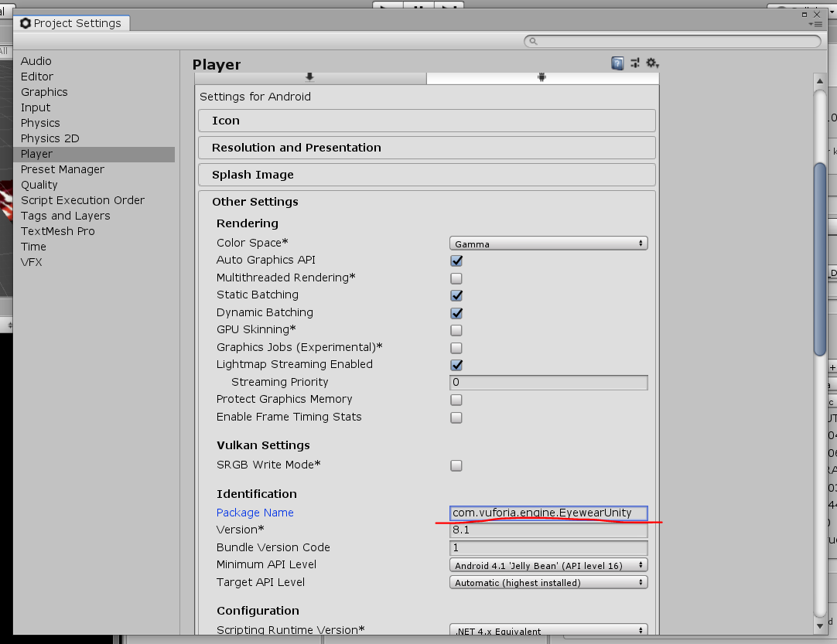Screen dimensions: 837x644
Task: Click the vertical scrollbar thumb
Action: [820, 259]
